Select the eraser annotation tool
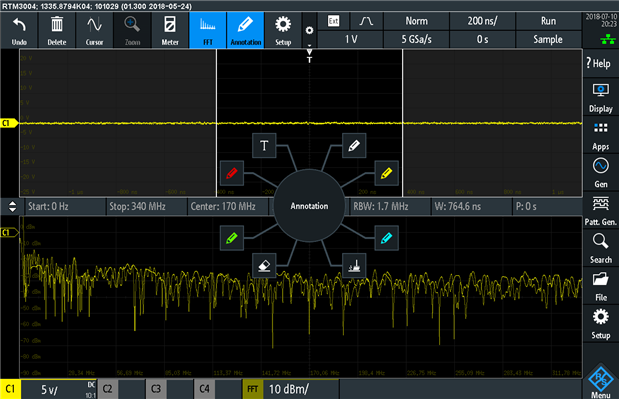 pyautogui.click(x=264, y=266)
